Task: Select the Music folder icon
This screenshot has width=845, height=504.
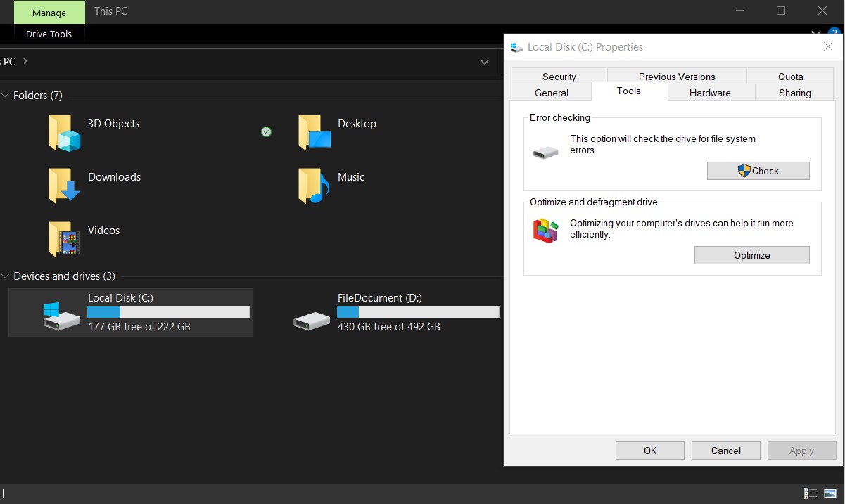Action: 314,186
